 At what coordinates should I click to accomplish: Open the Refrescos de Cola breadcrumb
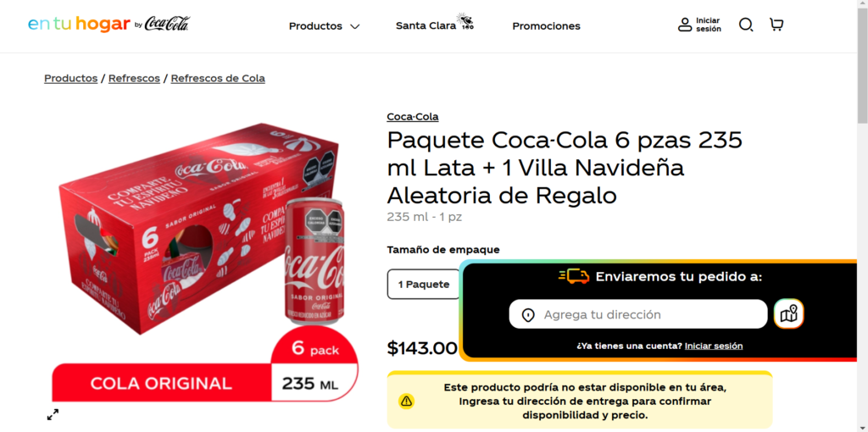218,79
